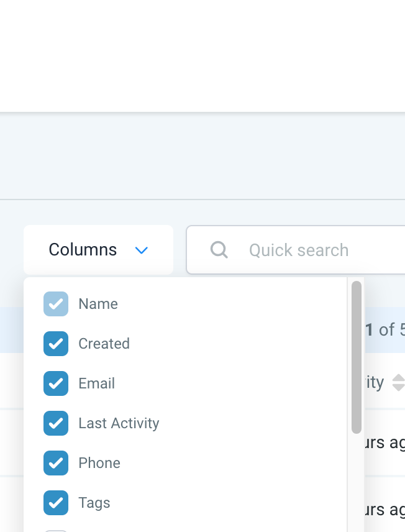Click the magnifier icon in search box
Viewport: 405px width, 532px height.
[x=219, y=250]
